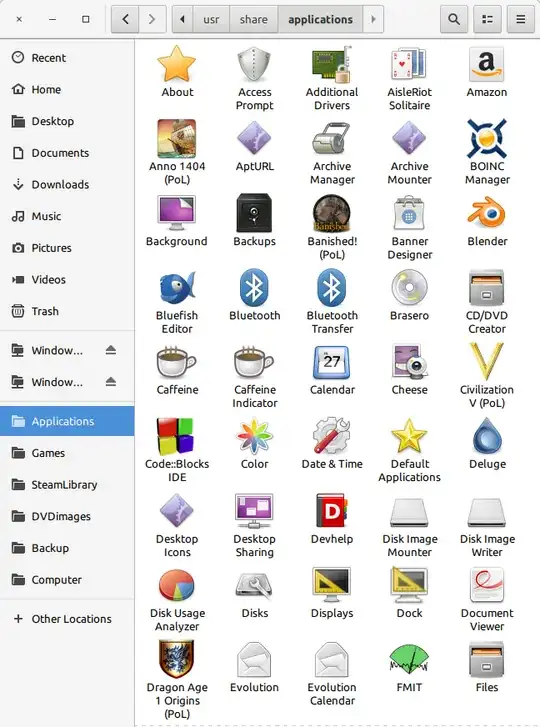
Task: Select the Games sidebar folder
Action: (67, 453)
